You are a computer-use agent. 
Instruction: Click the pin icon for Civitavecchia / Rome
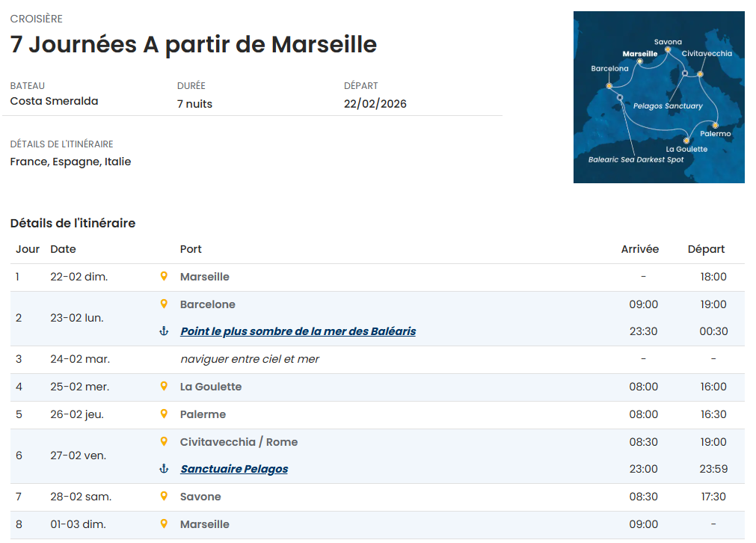(x=164, y=442)
